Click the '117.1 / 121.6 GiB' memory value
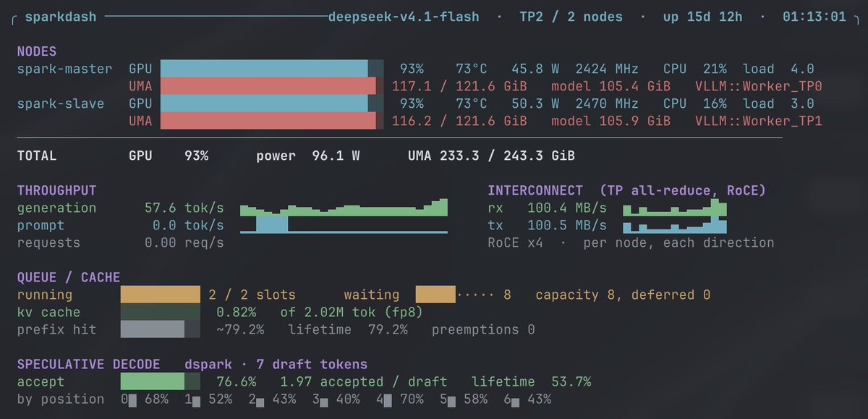Image resolution: width=868 pixels, height=419 pixels. click(x=459, y=87)
